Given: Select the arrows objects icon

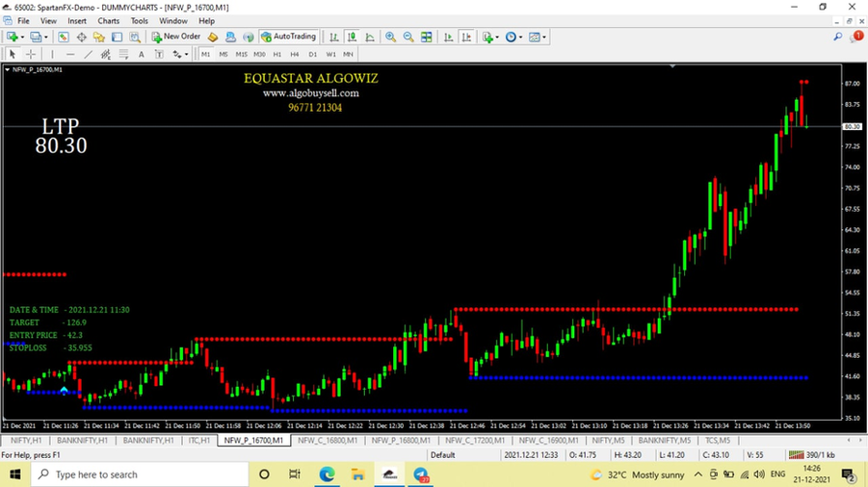Looking at the screenshot, I should [x=176, y=54].
